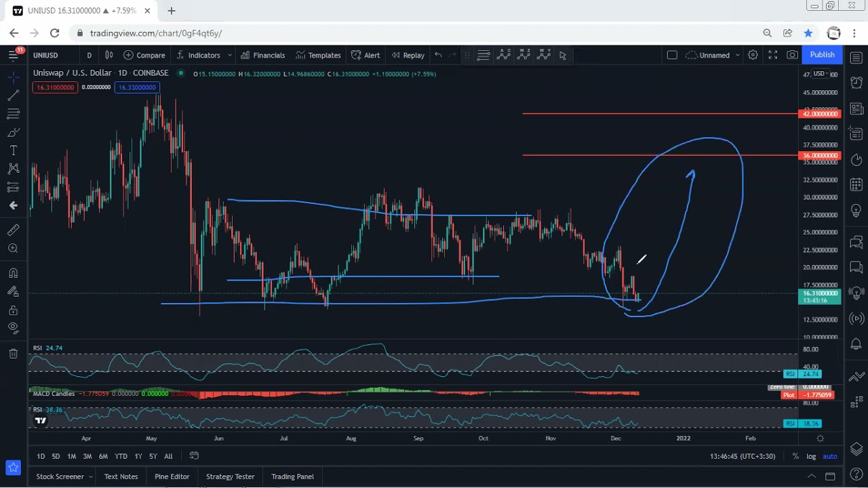Click the 42.00000000 red price line label
The image size is (868, 488).
tap(820, 114)
